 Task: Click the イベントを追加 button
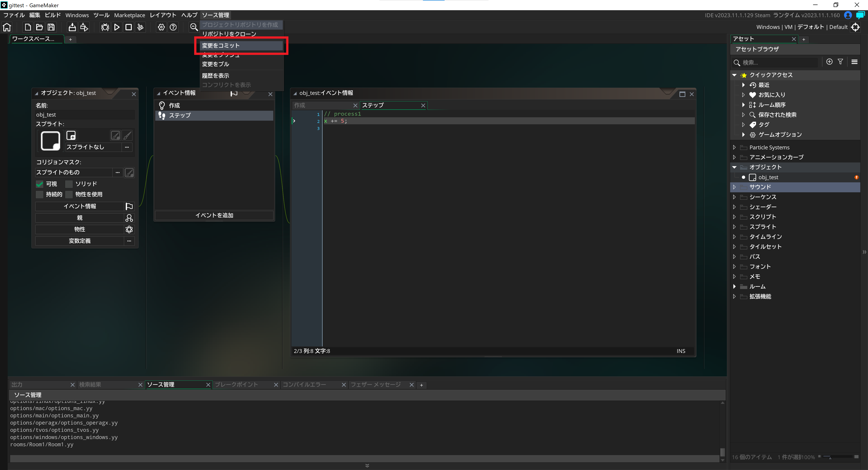tap(214, 215)
